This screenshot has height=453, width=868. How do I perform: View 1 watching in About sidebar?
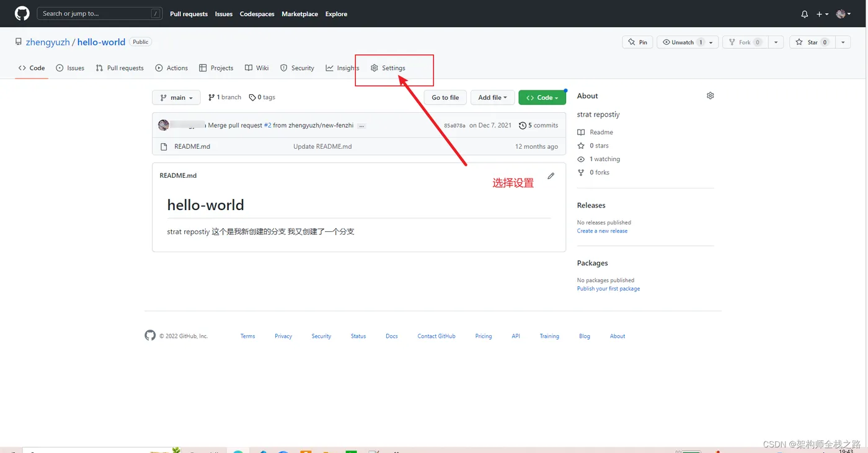(x=599, y=159)
